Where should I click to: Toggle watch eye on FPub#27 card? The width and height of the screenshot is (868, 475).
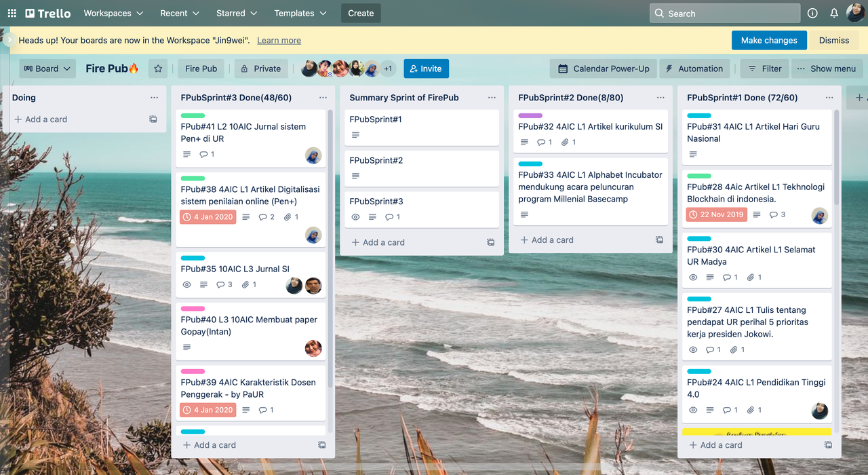click(x=693, y=350)
